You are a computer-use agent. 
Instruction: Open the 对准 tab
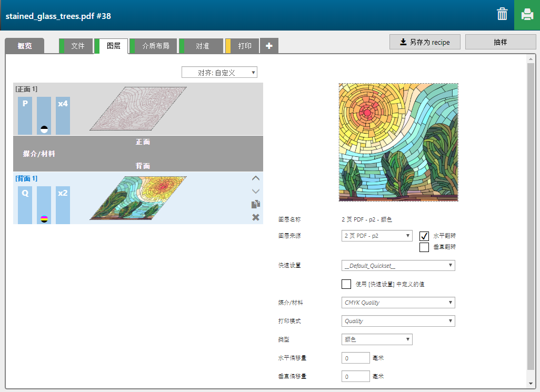(x=201, y=46)
